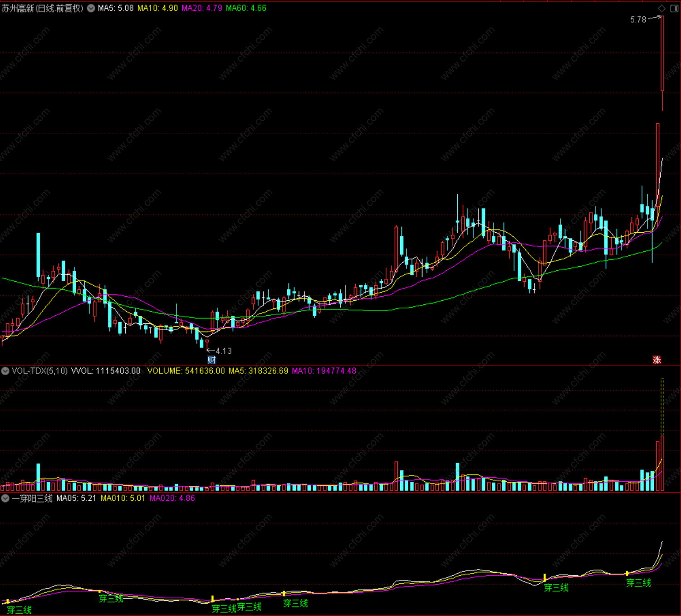
Task: Select the MA5: 5.08 label
Action: coord(116,8)
